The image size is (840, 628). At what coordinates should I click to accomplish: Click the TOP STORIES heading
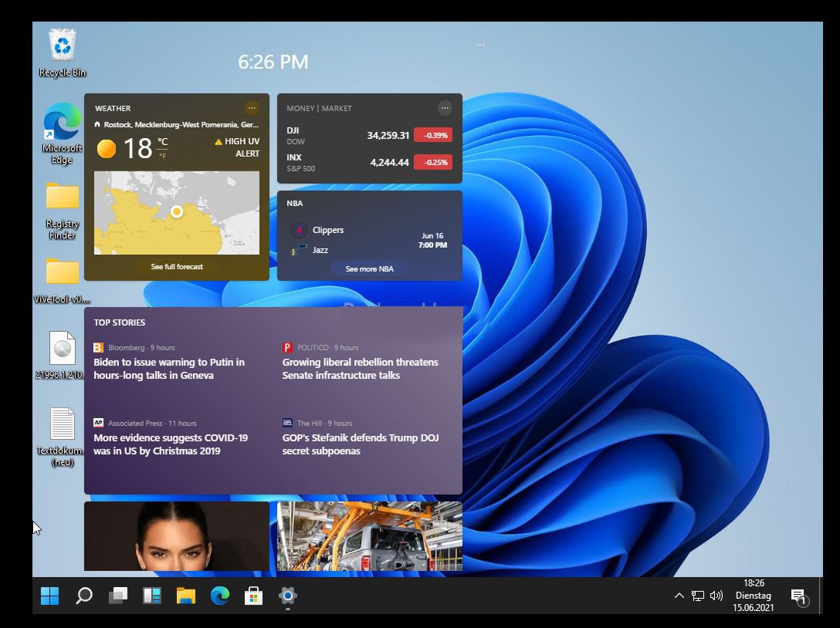point(120,322)
